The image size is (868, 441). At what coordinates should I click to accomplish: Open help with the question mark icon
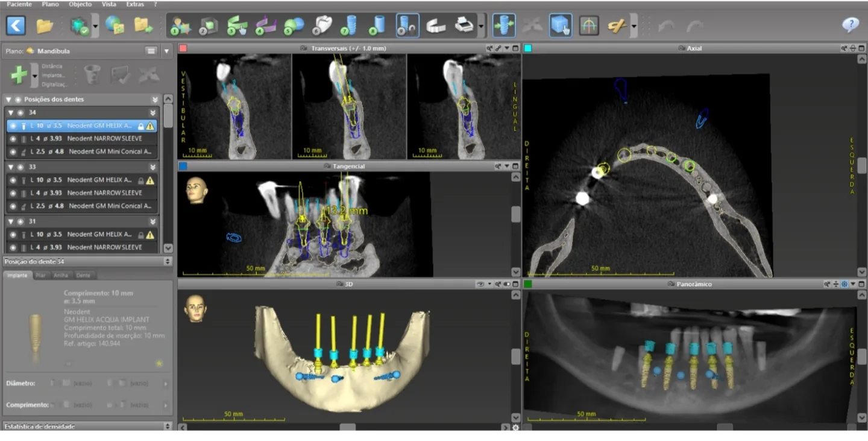pos(851,25)
